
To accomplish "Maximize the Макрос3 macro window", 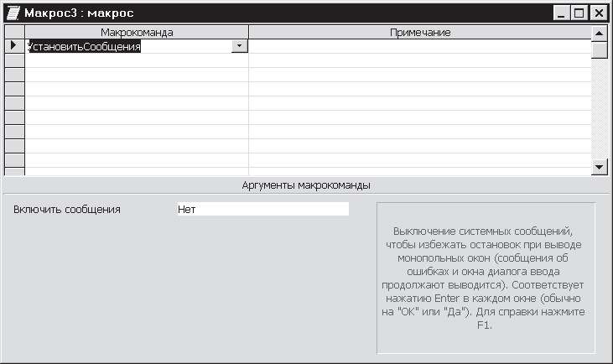I will pyautogui.click(x=579, y=13).
